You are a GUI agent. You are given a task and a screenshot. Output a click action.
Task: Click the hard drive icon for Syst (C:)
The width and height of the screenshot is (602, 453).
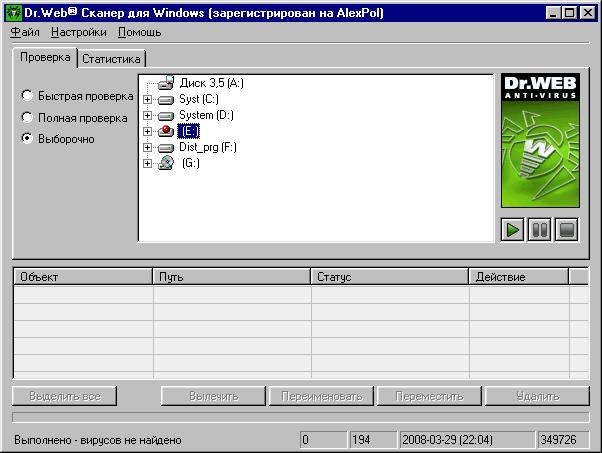pyautogui.click(x=166, y=100)
